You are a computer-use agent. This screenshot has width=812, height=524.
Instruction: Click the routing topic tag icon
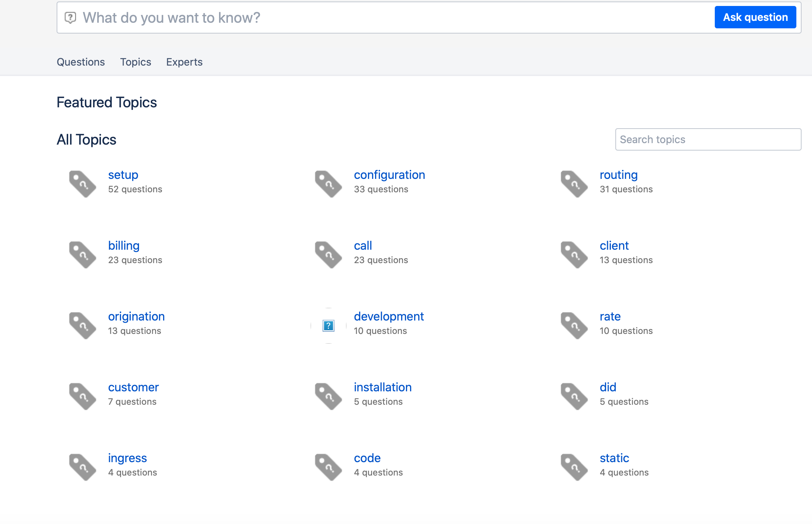coord(574,184)
